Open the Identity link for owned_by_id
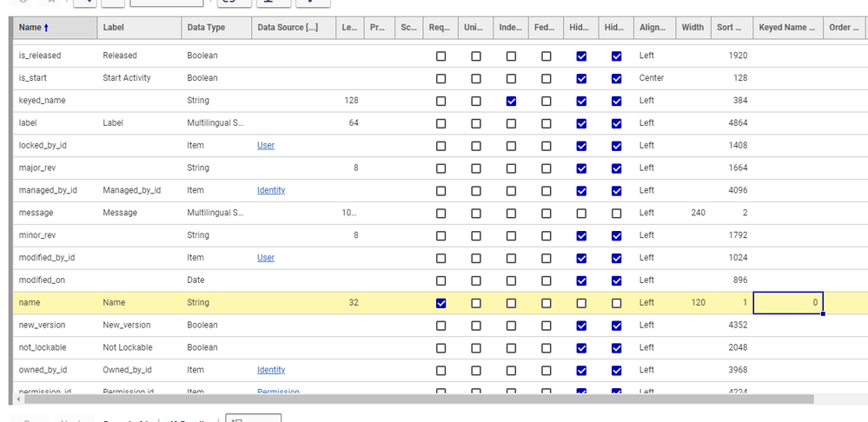The height and width of the screenshot is (422, 868). (x=271, y=370)
